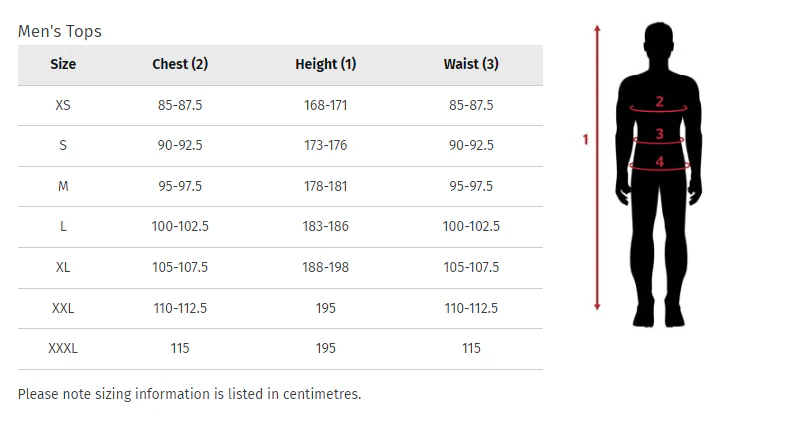Click the man silhouette's head
The height and width of the screenshot is (423, 802).
658,42
